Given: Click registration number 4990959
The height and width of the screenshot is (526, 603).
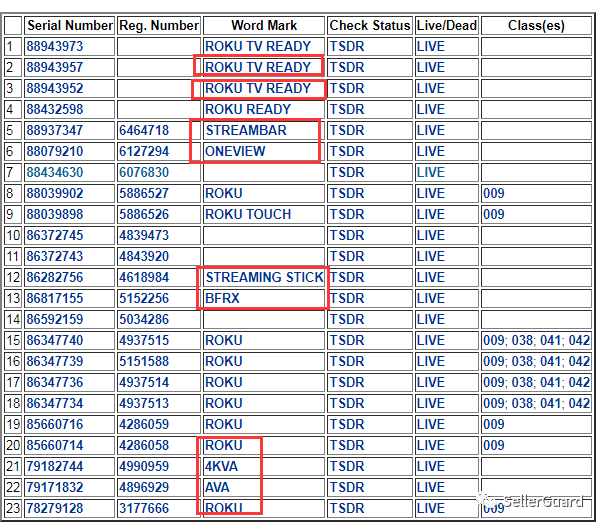Looking at the screenshot, I should coord(144,466).
